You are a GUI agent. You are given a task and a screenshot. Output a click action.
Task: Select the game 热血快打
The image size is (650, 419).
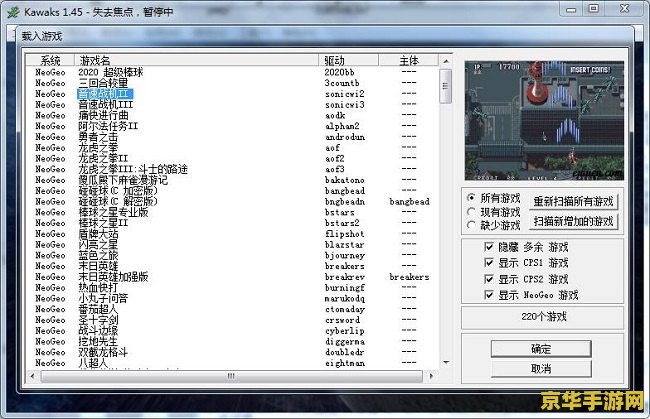tap(98, 288)
